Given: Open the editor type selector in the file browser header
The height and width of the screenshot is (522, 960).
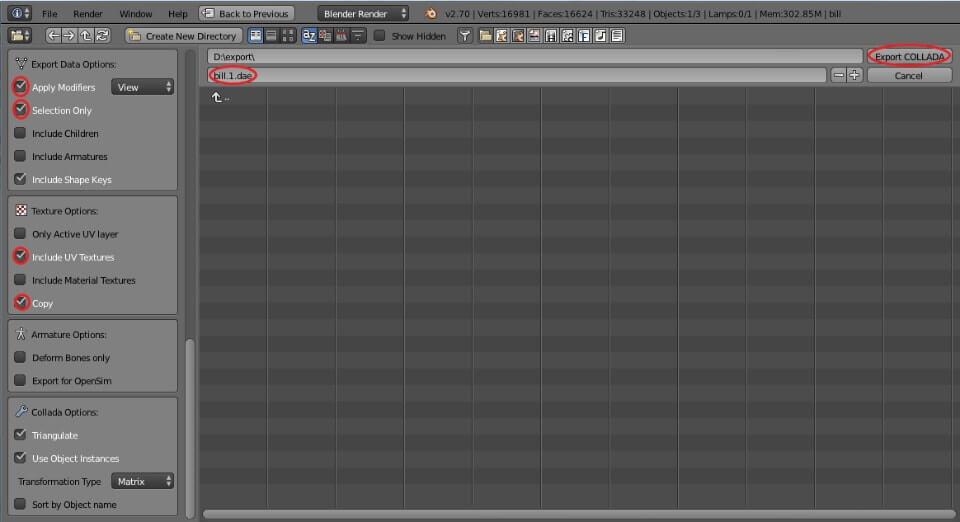Looking at the screenshot, I should [x=20, y=35].
